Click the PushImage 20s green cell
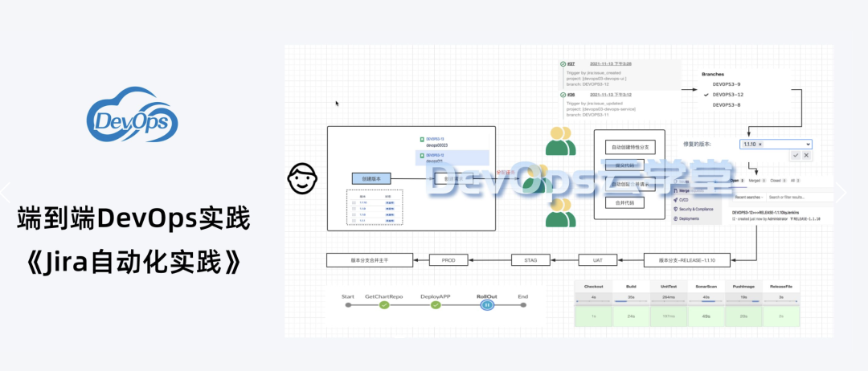Image resolution: width=868 pixels, height=371 pixels. (x=743, y=316)
